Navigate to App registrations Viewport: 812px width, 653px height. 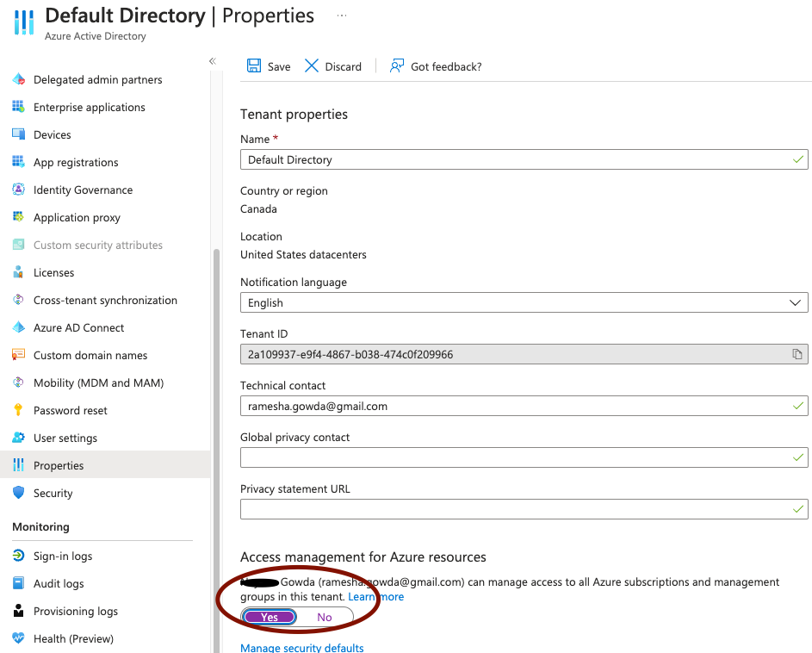76,162
